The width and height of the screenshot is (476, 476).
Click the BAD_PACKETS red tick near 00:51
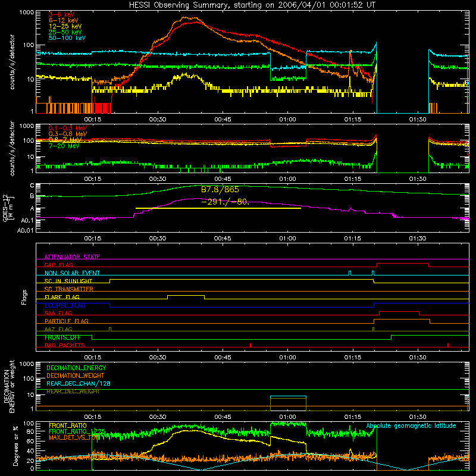coord(250,345)
